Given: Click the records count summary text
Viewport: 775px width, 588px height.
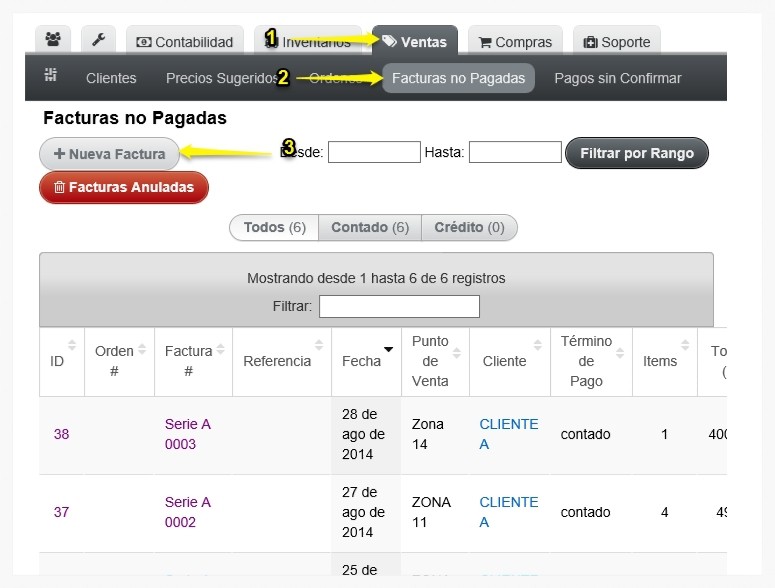Looking at the screenshot, I should point(376,278).
